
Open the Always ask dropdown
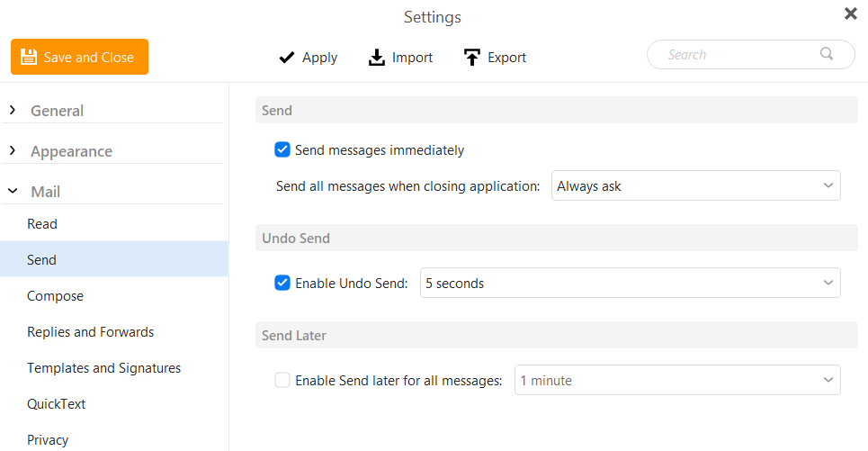(x=696, y=185)
